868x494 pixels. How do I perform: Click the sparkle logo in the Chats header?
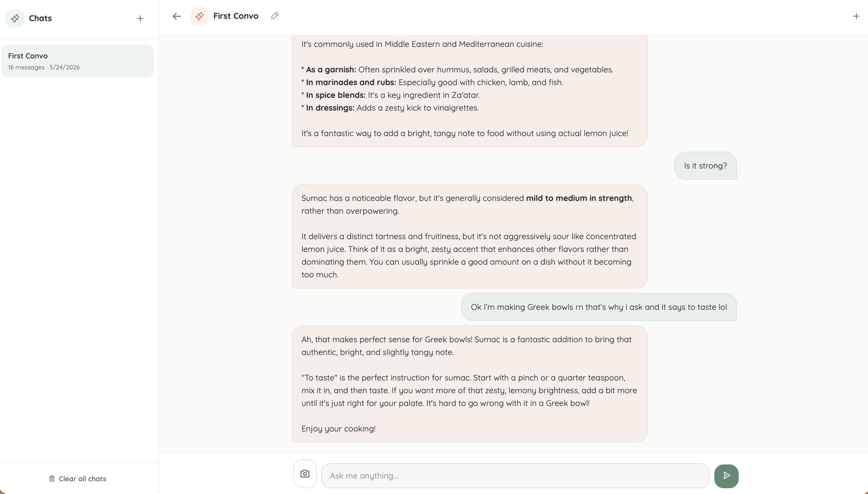pyautogui.click(x=15, y=18)
